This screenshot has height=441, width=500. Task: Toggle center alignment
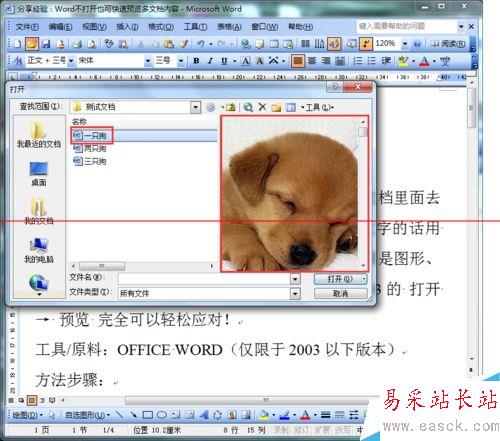(312, 61)
